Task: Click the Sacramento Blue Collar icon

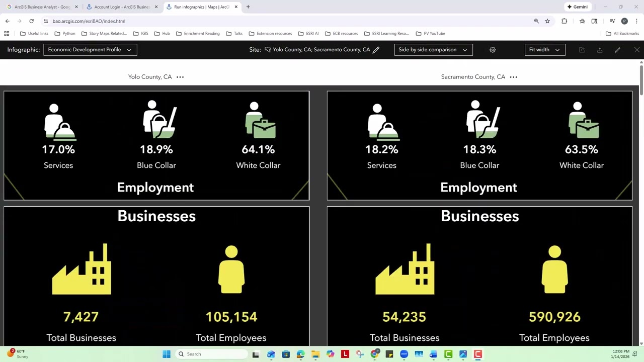Action: point(482,120)
